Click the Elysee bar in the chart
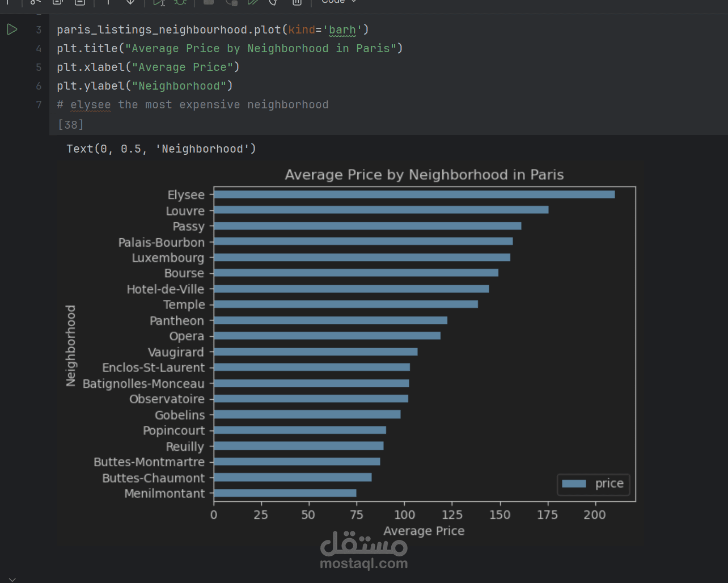Image resolution: width=728 pixels, height=583 pixels. 414,195
